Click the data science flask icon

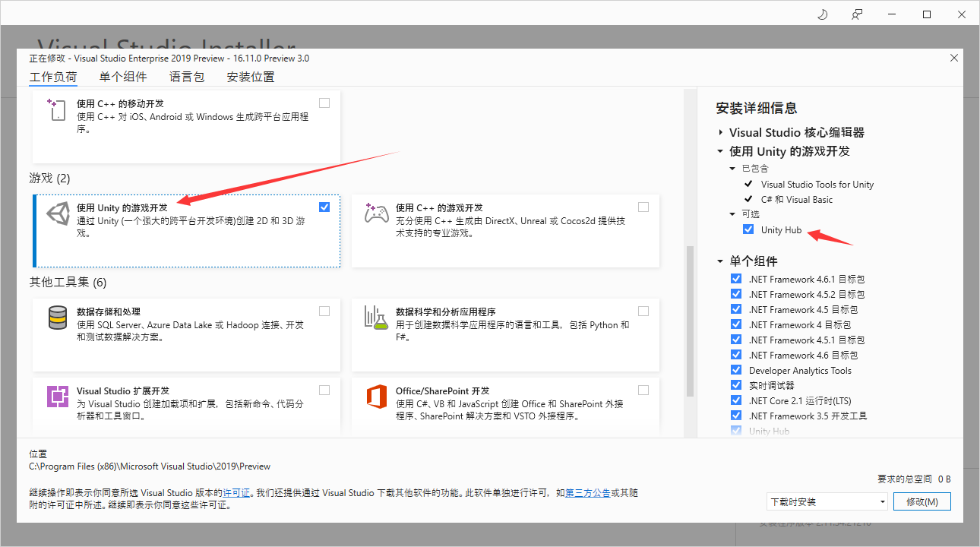click(377, 318)
